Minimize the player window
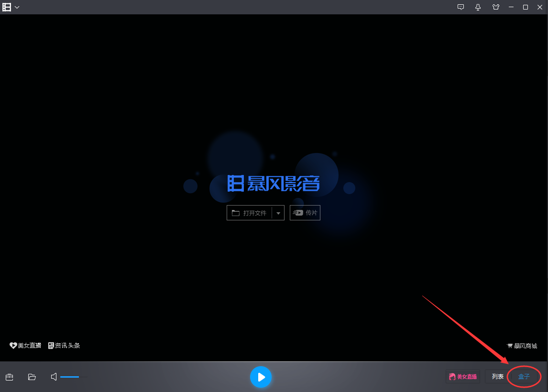548x392 pixels. 511,7
